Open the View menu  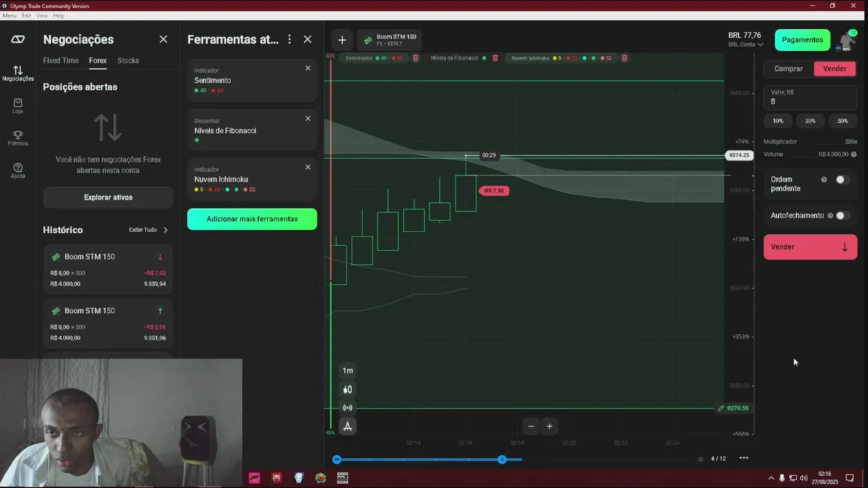42,16
